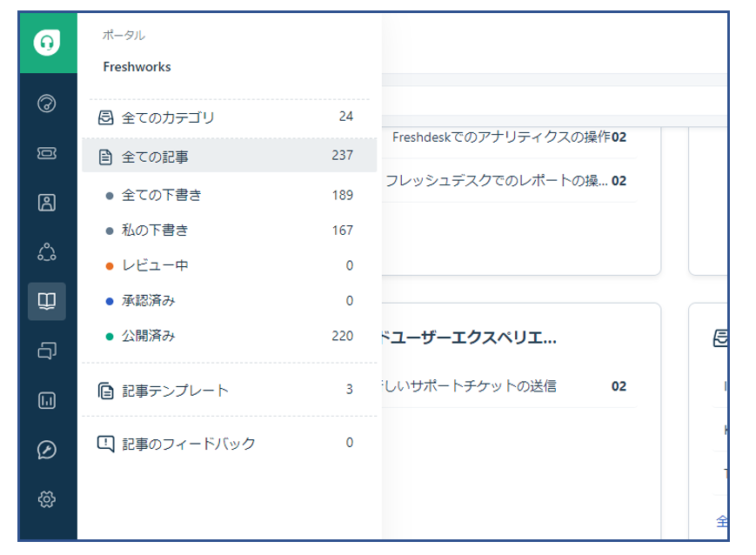Click the Freshworks portal name
756x555 pixels.
pyautogui.click(x=137, y=67)
